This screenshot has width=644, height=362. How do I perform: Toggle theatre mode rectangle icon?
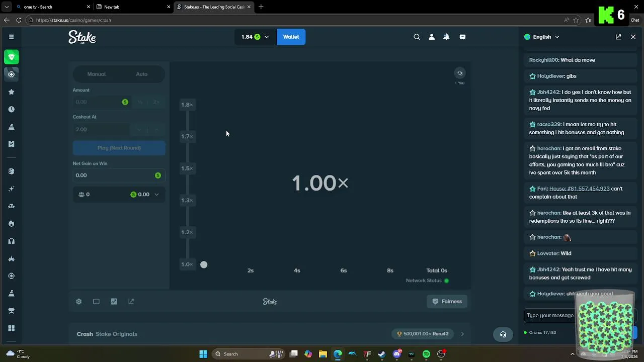(96, 301)
